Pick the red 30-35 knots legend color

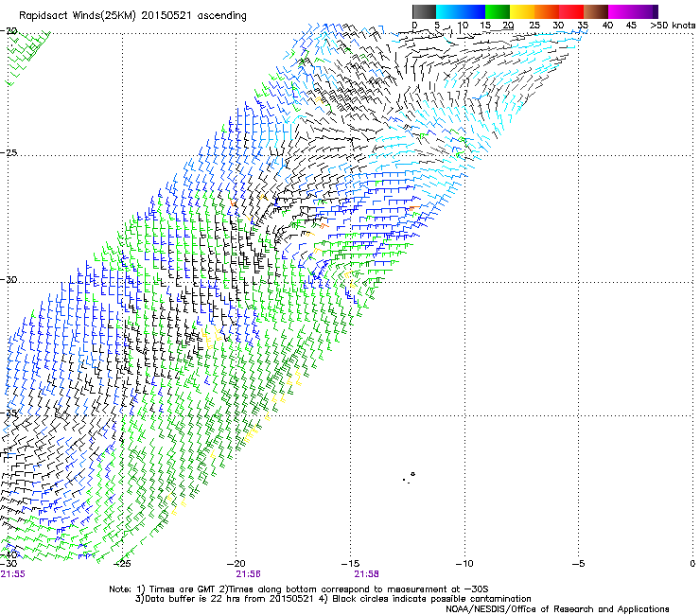pos(571,11)
